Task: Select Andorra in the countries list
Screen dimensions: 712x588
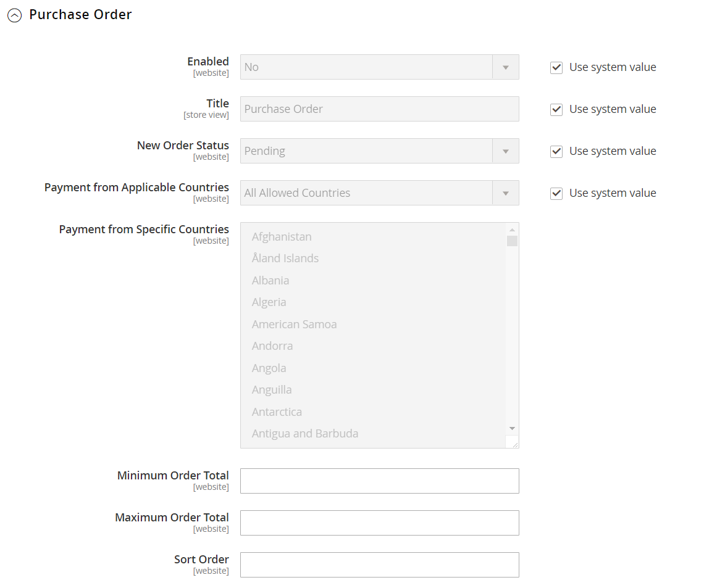Action: tap(373, 346)
